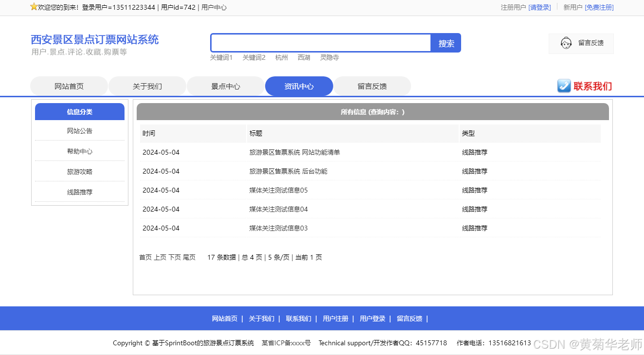Screen dimensions: 644x355
Task: Click inside the search input field
Action: (320, 43)
